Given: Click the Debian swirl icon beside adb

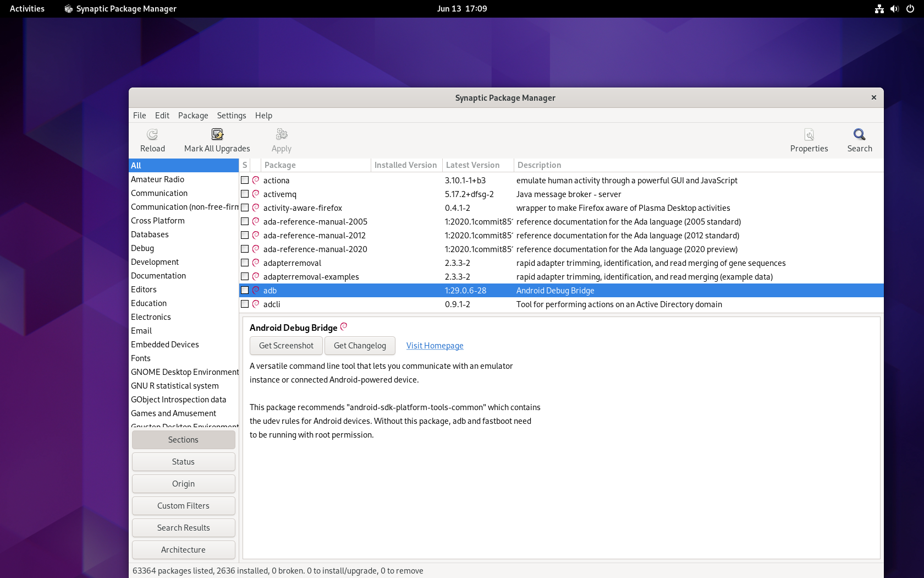Looking at the screenshot, I should coord(256,290).
